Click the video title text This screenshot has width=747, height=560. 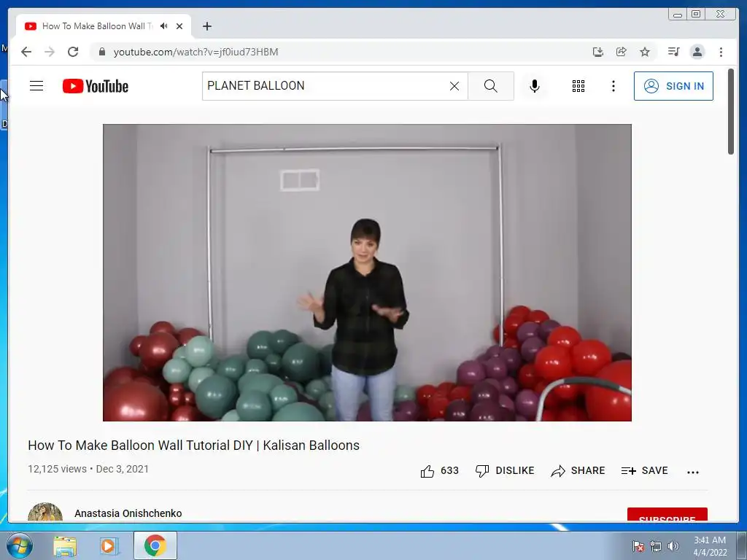click(x=193, y=446)
